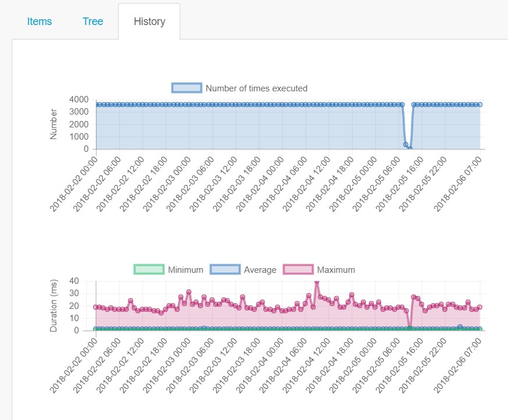Toggle the Minimum legend swatch

coord(149,269)
